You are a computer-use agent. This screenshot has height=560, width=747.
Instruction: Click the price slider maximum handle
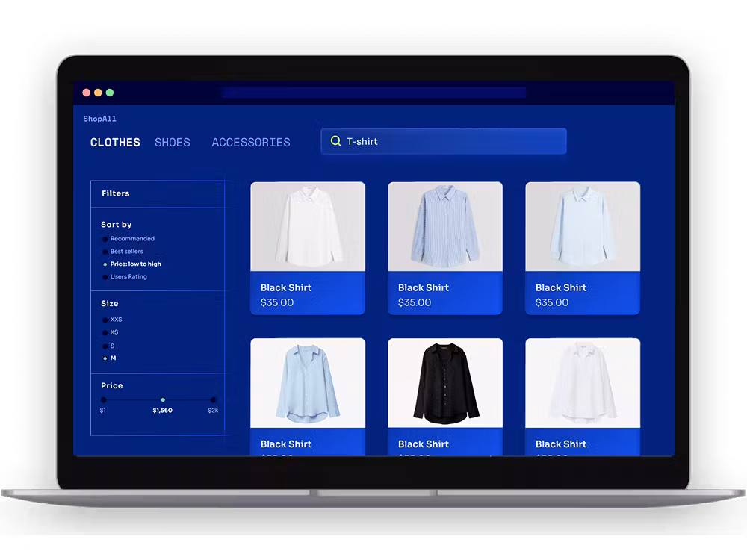tap(214, 400)
